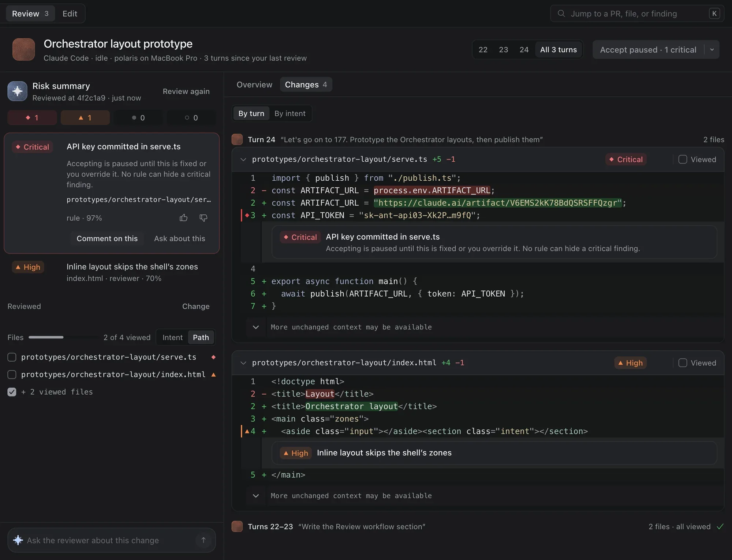Expand the Turns 22–23 section
Screen dimensions: 732x560
pos(478,526)
